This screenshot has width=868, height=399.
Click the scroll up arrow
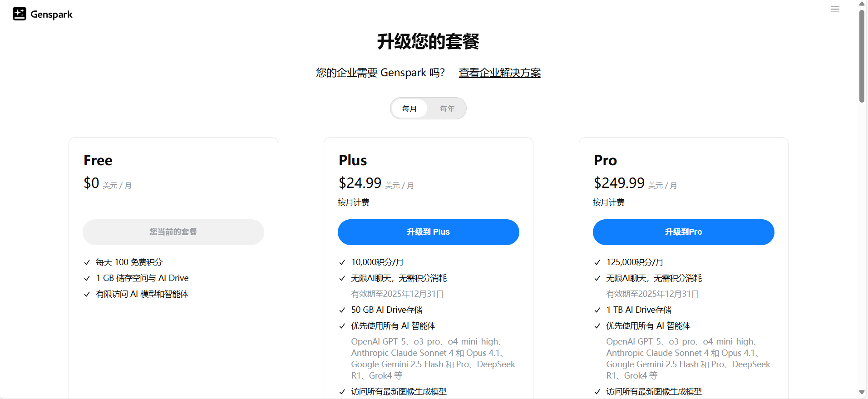point(862,4)
